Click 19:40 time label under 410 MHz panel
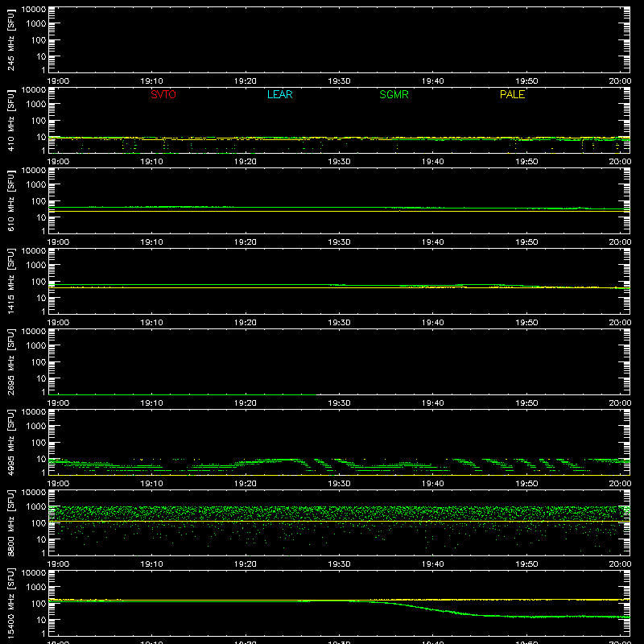This screenshot has width=644, height=644. (x=433, y=162)
